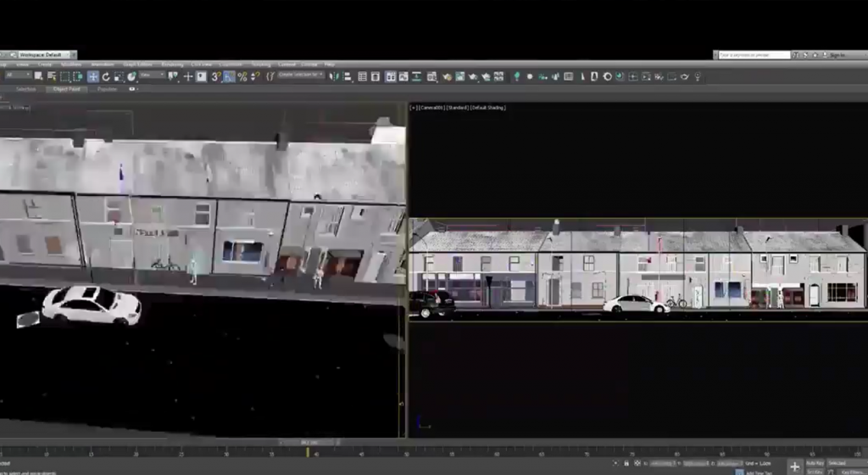This screenshot has height=475, width=868.
Task: Enable the 3D Snaps toggle
Action: [215, 76]
